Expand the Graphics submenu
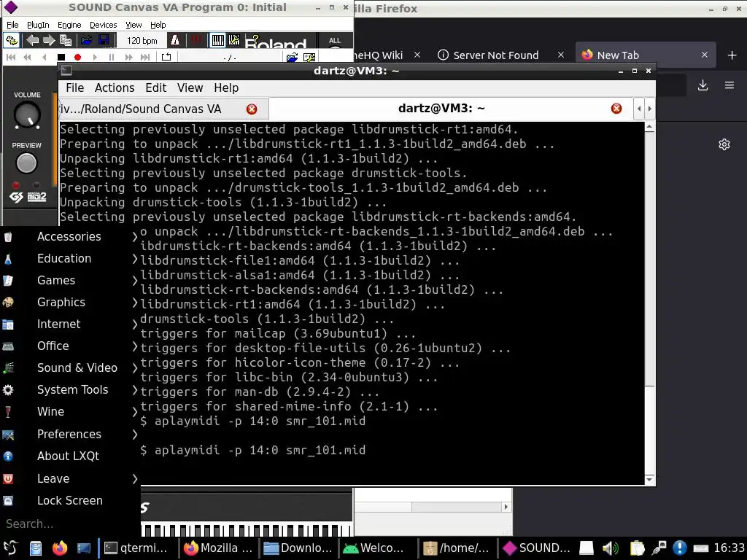This screenshot has height=560, width=747. (70, 303)
